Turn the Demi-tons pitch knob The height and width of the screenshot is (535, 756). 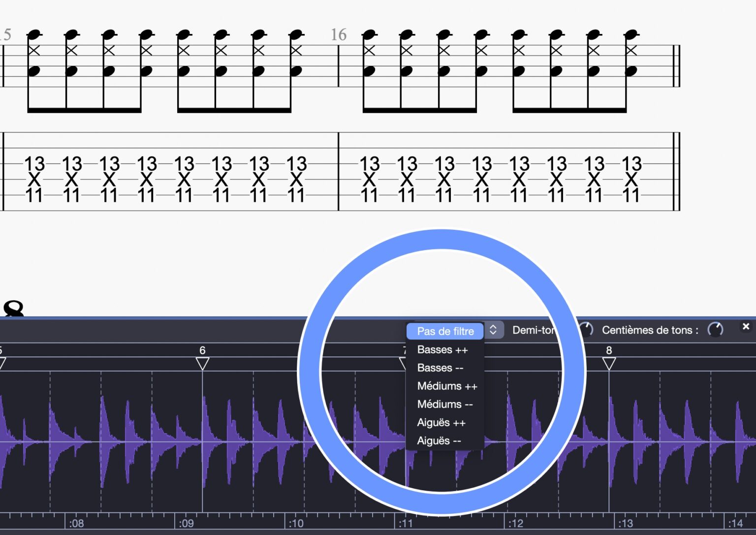pyautogui.click(x=585, y=330)
